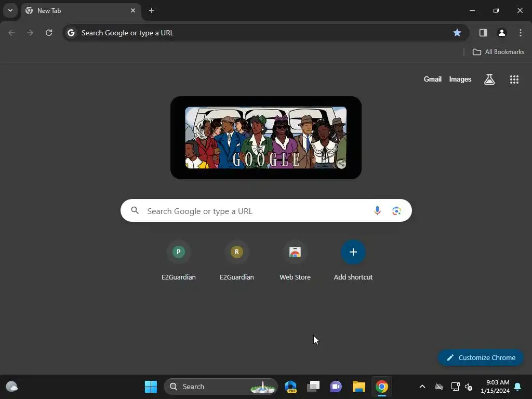
Task: Open File Explorer from the taskbar
Action: 358,387
